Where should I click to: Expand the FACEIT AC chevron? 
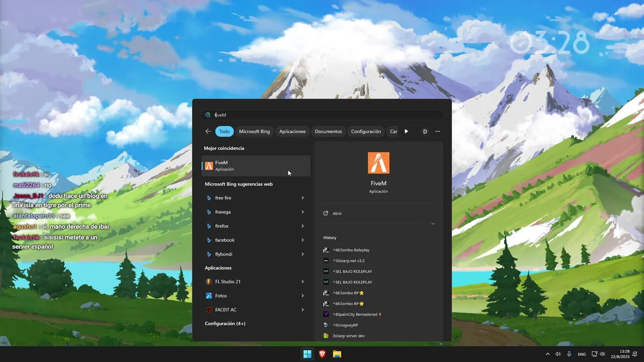coord(302,310)
